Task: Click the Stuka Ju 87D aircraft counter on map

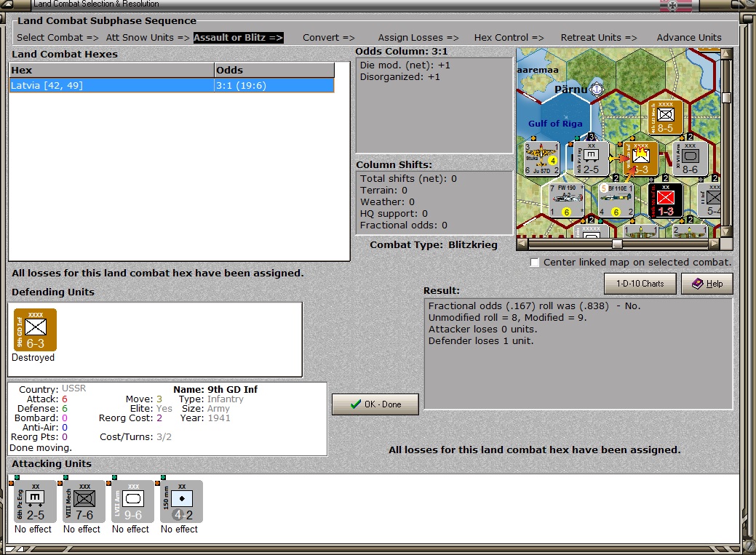Action: pos(541,159)
